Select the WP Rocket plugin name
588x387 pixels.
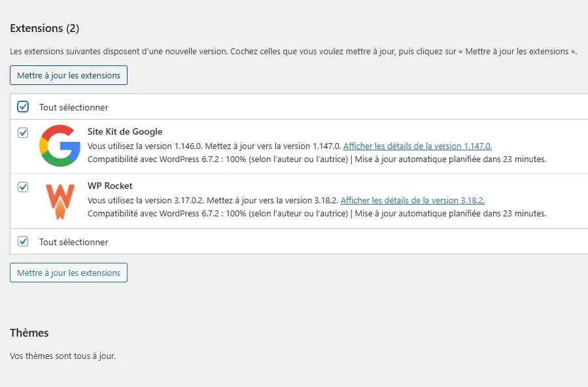(x=110, y=186)
